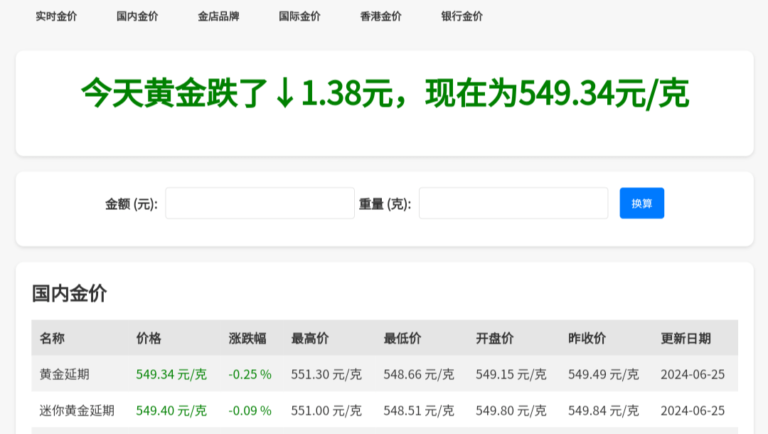
Task: Select the 迷你黄金延期 row name
Action: coord(77,410)
